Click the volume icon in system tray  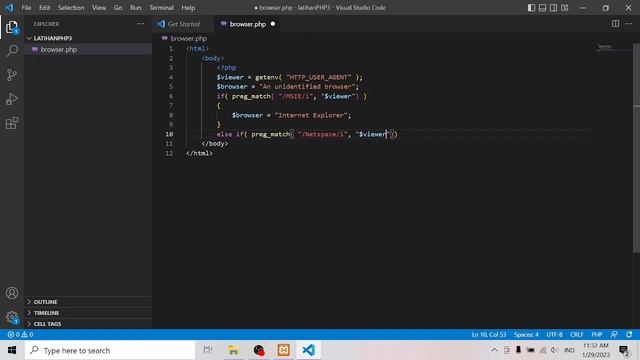554,350
